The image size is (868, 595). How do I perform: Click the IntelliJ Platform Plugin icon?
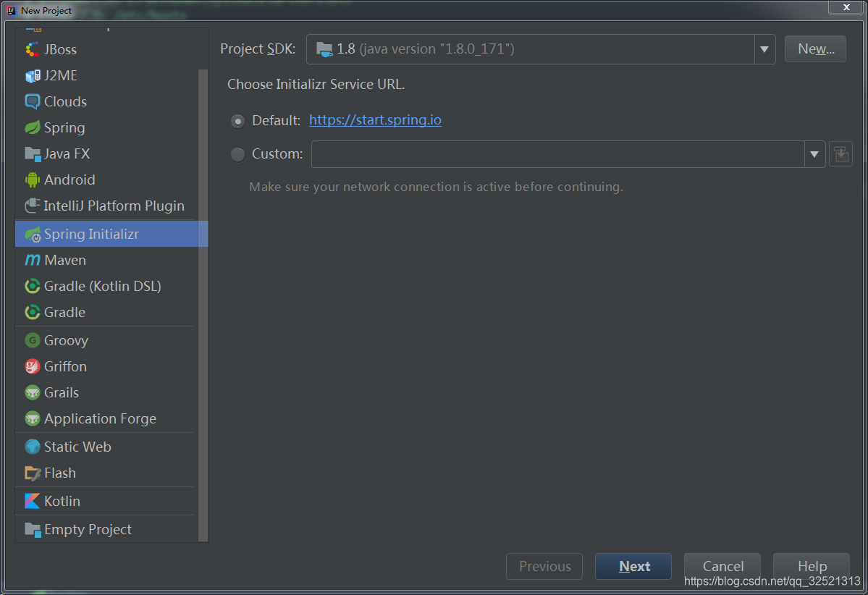[32, 206]
